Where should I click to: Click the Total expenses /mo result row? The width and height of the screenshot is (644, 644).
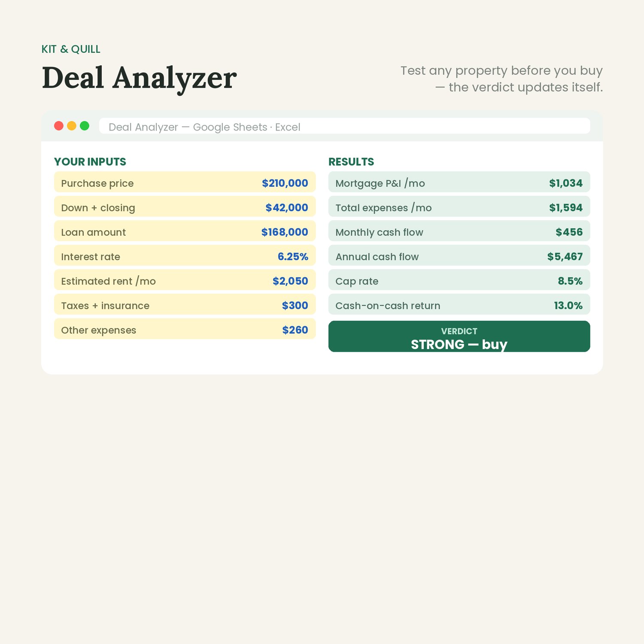(459, 207)
